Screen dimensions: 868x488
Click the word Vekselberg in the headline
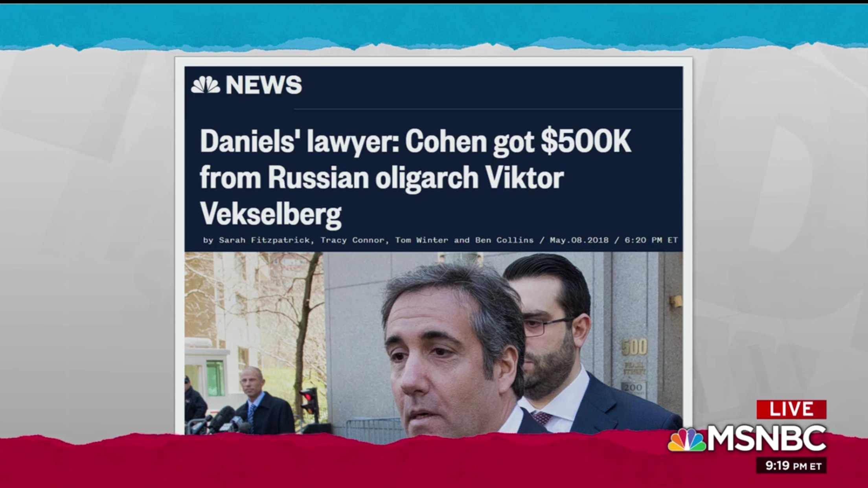click(x=270, y=214)
